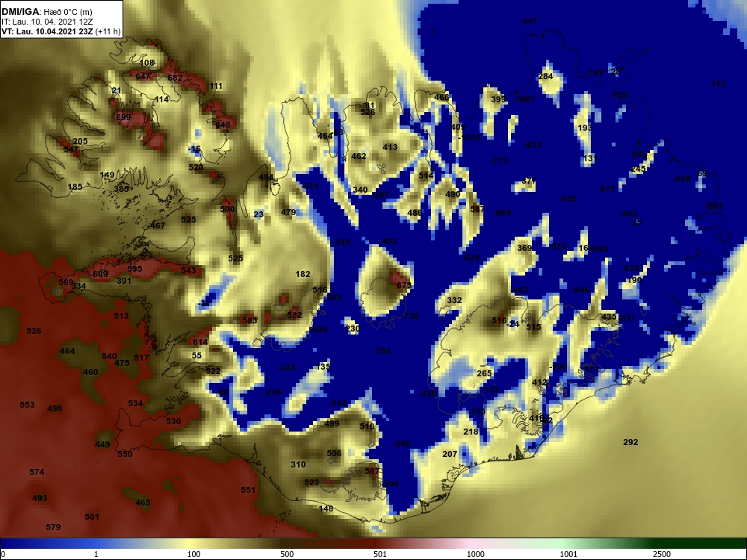Click the value 413 on the map
The image size is (747, 560).
pyautogui.click(x=390, y=147)
